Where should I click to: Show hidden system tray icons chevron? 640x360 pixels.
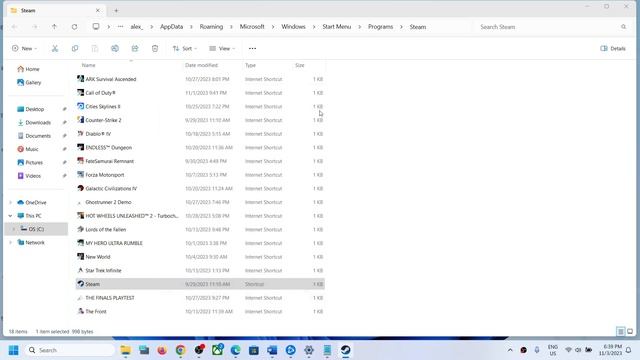510,350
